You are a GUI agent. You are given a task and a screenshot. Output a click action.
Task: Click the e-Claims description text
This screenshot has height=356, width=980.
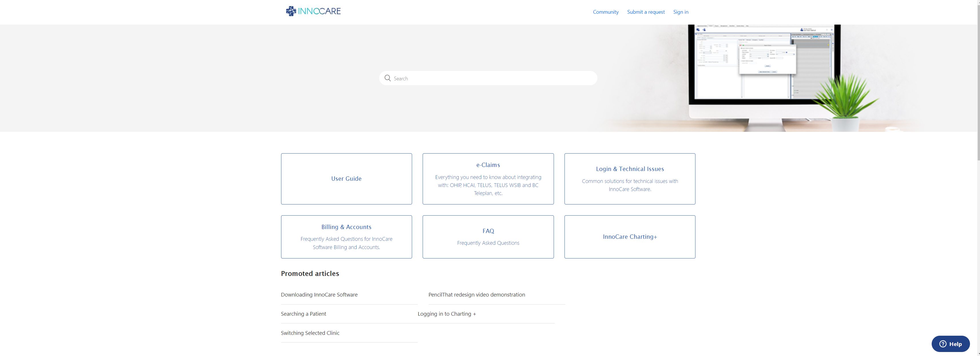coord(488,185)
